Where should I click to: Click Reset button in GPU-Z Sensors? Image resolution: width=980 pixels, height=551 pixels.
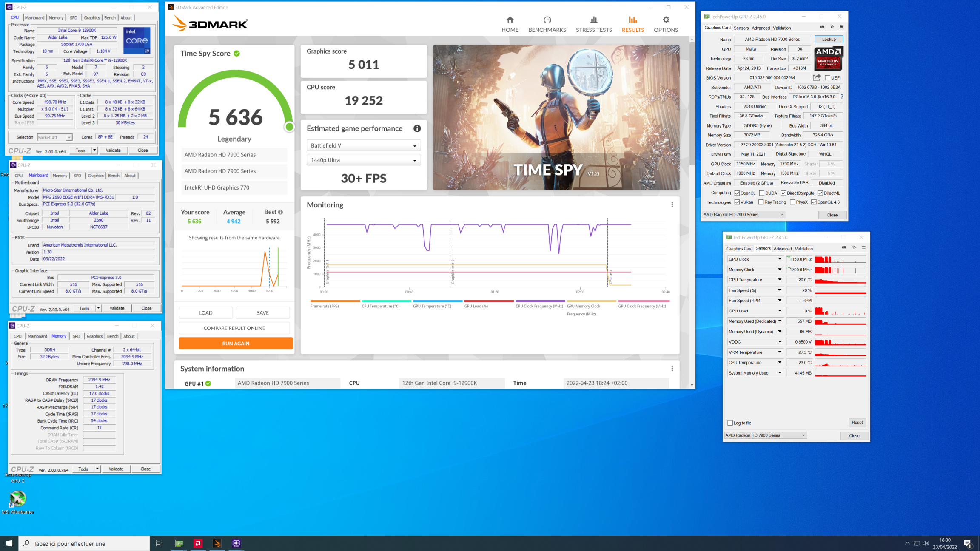tap(857, 423)
